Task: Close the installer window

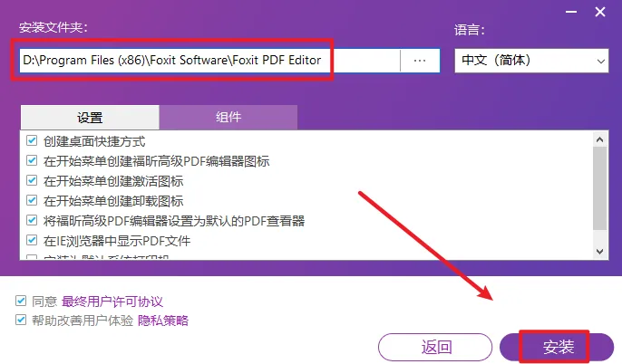Action: coord(600,12)
